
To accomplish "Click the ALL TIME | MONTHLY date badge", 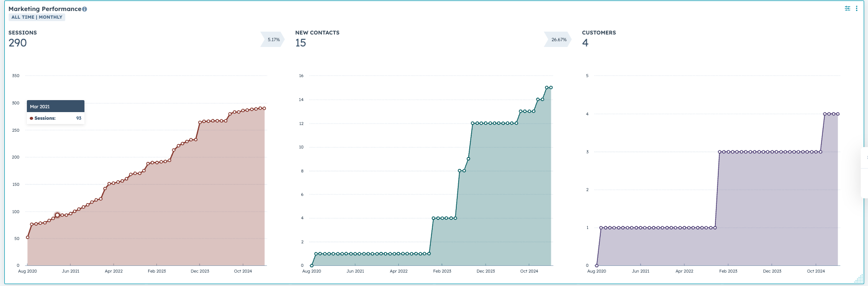I will tap(37, 17).
